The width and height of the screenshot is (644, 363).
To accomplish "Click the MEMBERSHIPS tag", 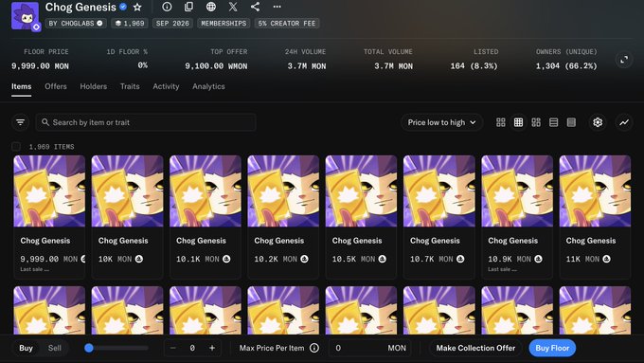I will [224, 24].
